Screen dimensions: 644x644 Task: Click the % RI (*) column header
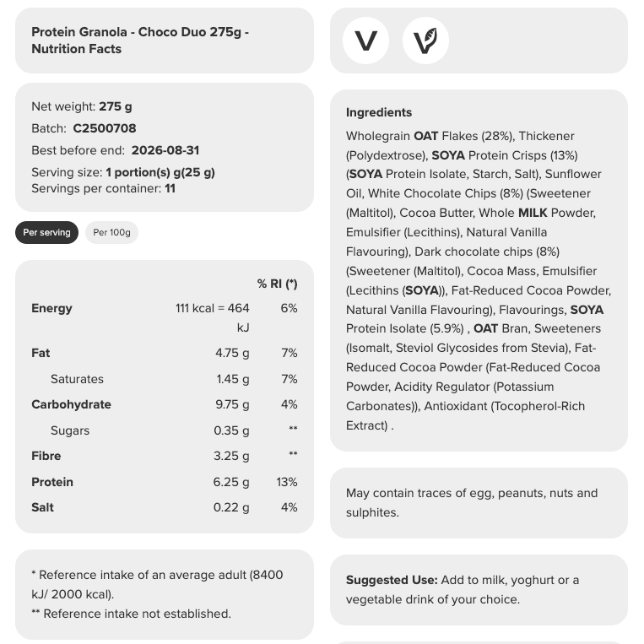click(x=277, y=284)
